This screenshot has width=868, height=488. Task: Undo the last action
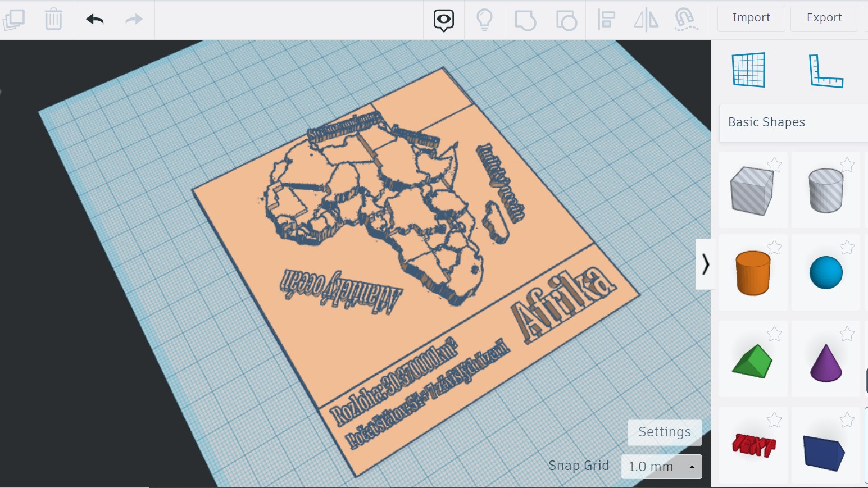95,20
